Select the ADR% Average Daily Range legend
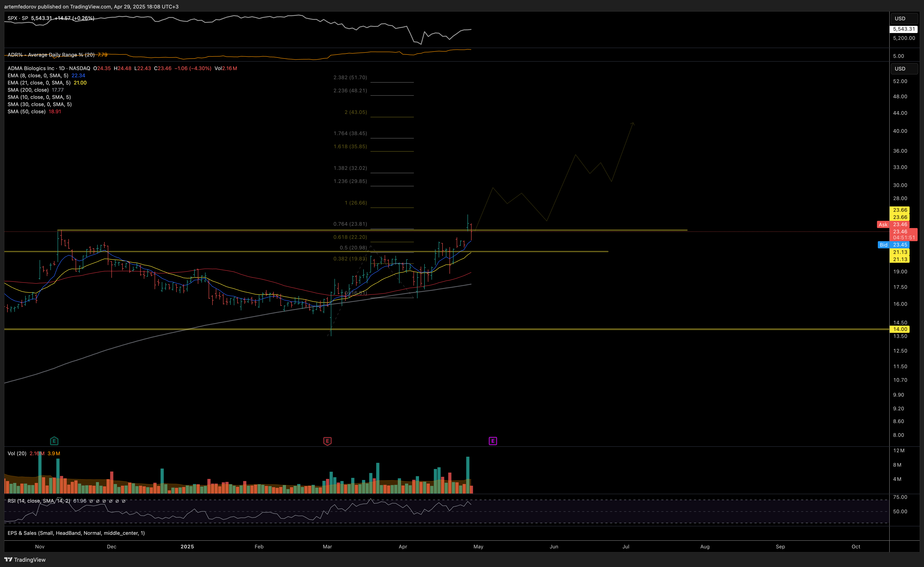924x567 pixels. coord(51,55)
